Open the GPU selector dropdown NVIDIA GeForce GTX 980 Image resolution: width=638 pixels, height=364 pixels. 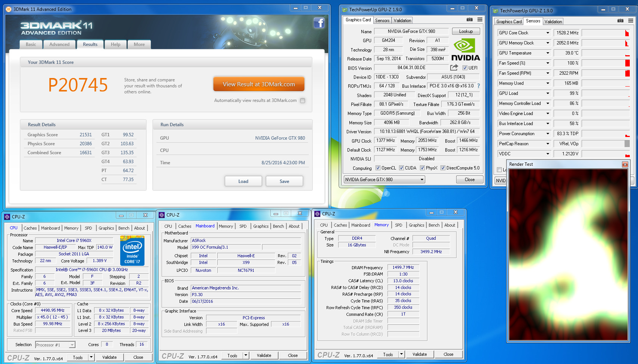[x=385, y=180]
